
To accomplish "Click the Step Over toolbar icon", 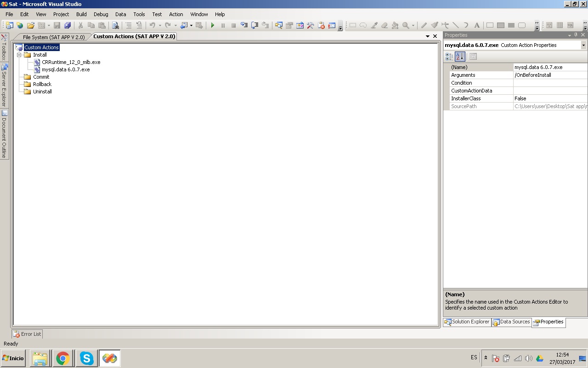I will tap(254, 25).
